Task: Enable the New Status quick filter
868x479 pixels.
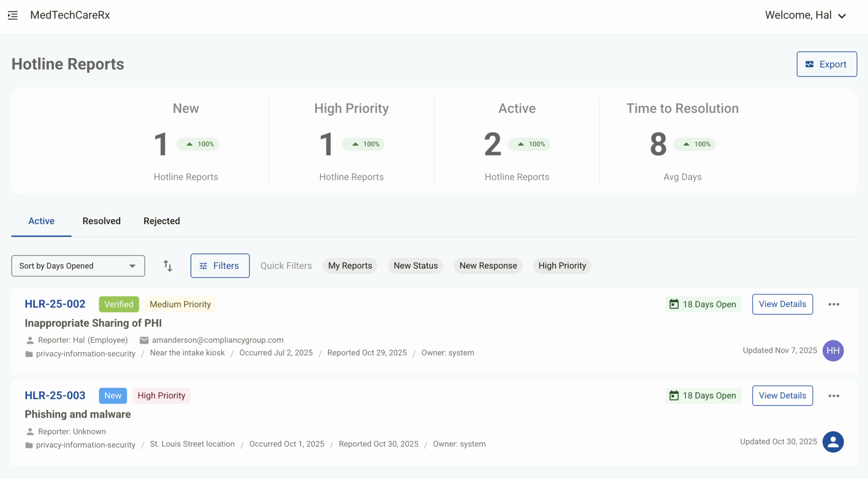Action: pyautogui.click(x=415, y=266)
